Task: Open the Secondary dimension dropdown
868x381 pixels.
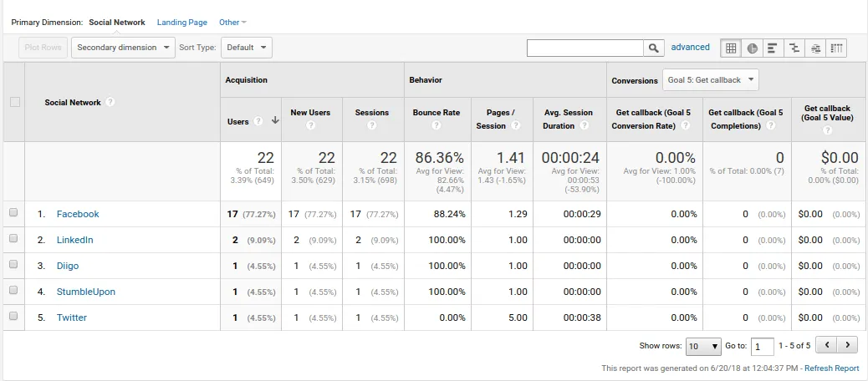Action: [124, 48]
